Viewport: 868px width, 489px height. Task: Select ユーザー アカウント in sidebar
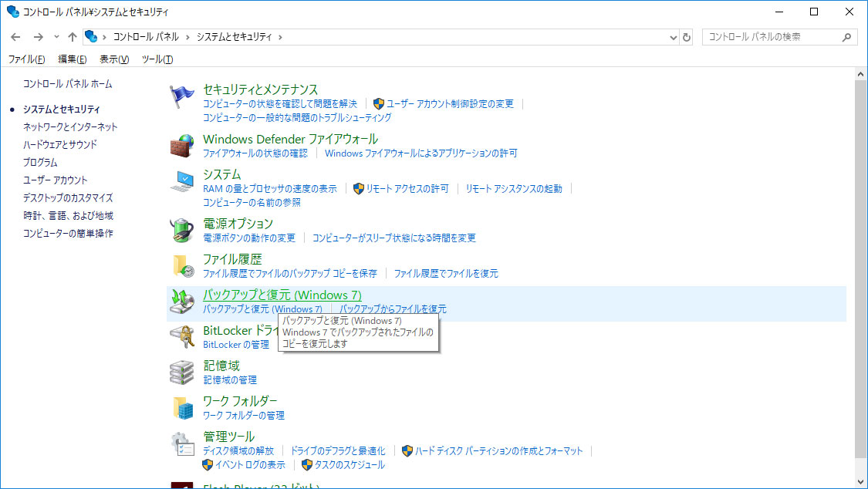click(x=56, y=180)
